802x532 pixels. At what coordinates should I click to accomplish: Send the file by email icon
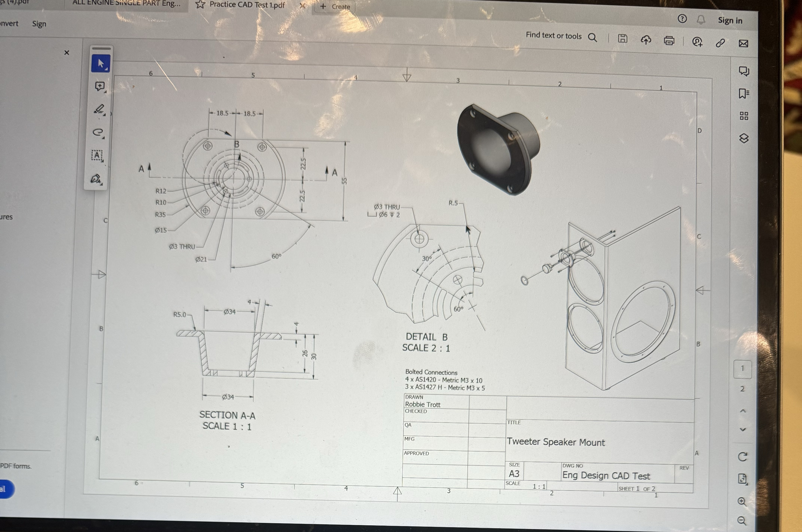click(743, 43)
